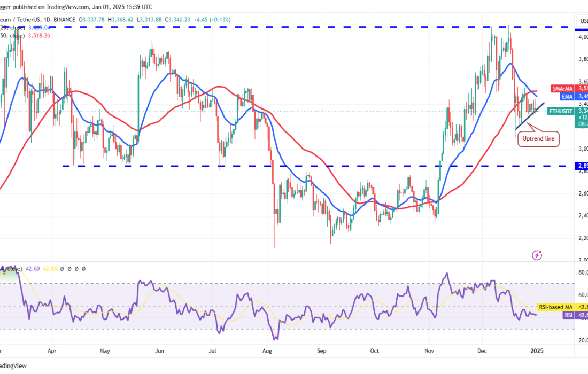The width and height of the screenshot is (588, 374).
Task: Open the USD currency selector
Action: (583, 21)
